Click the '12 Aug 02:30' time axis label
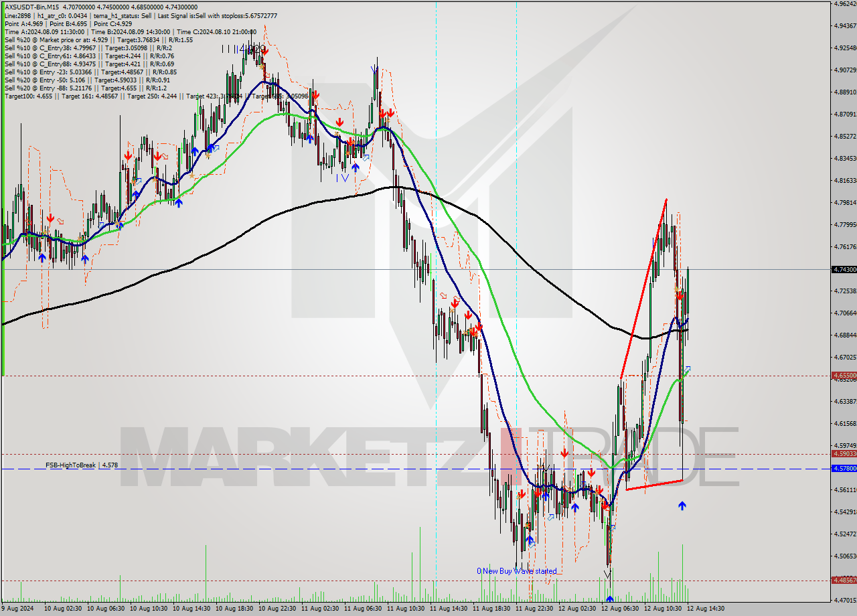 (x=577, y=609)
